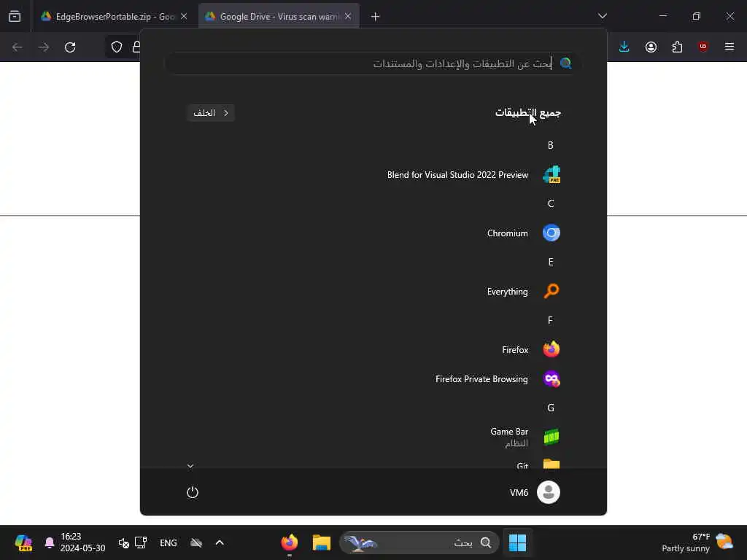Open Firefox from the taskbar
Viewport: 747px width, 560px height.
click(289, 542)
